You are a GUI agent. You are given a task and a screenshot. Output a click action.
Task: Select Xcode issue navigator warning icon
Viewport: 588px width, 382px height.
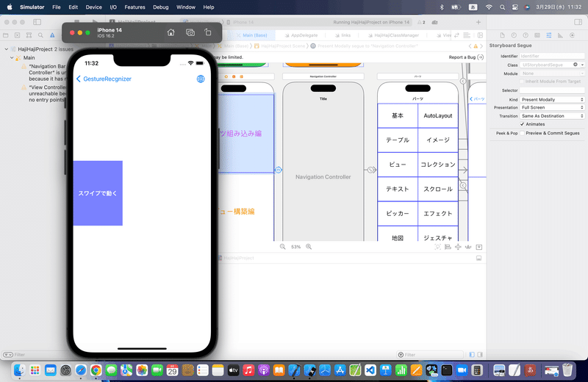[x=52, y=35]
